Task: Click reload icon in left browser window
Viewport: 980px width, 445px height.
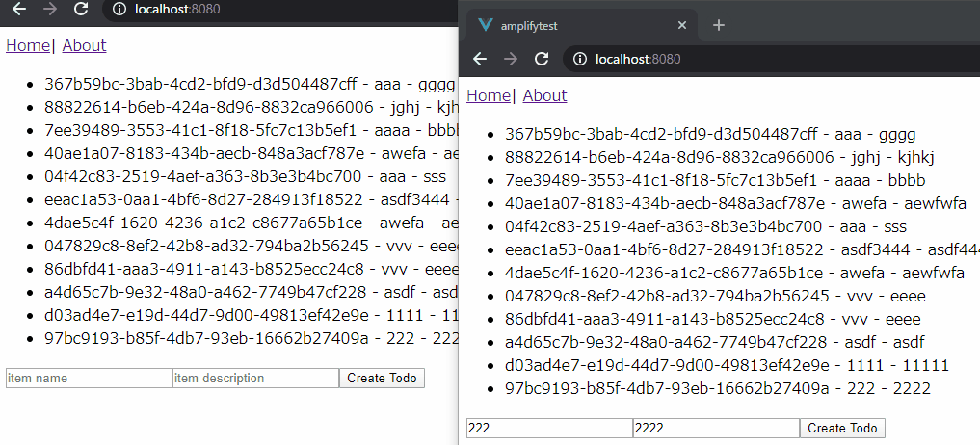Action: click(81, 9)
